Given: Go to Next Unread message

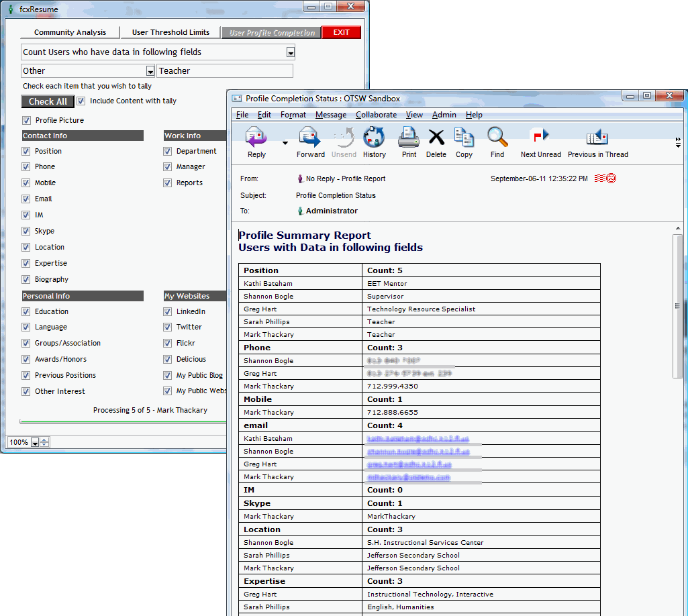Looking at the screenshot, I should click(540, 138).
